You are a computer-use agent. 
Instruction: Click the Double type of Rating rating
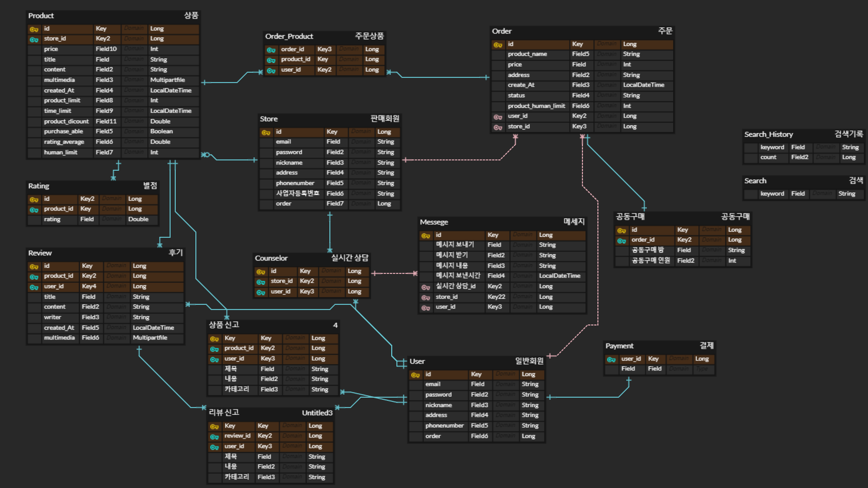tap(138, 219)
